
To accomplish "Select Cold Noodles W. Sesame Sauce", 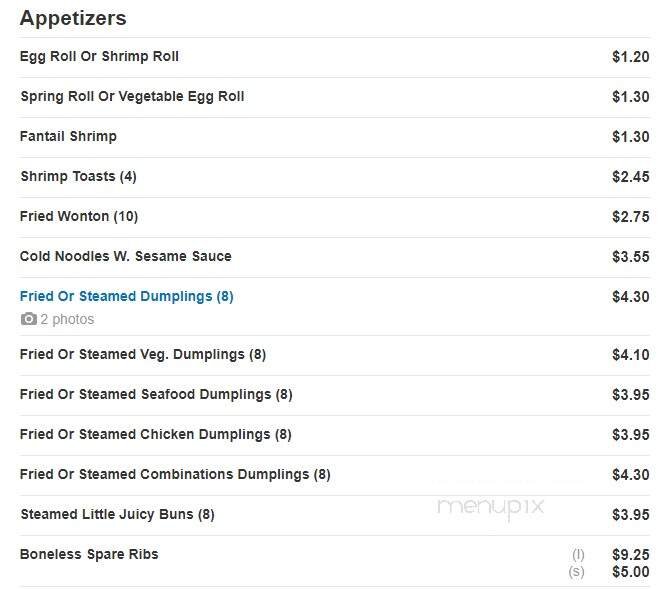I will coord(125,256).
